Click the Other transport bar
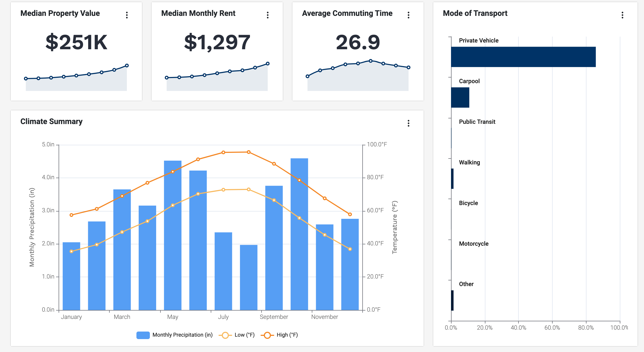 [452, 300]
